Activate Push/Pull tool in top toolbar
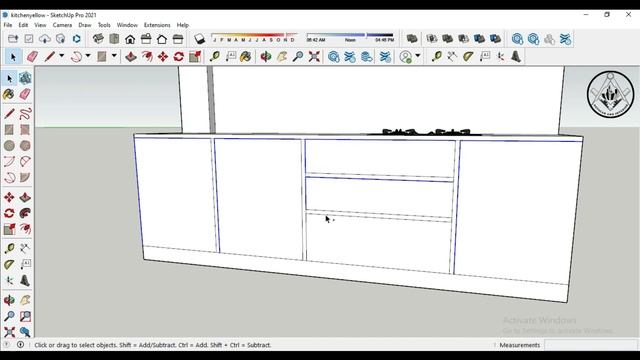The width and height of the screenshot is (640, 360). [x=131, y=56]
